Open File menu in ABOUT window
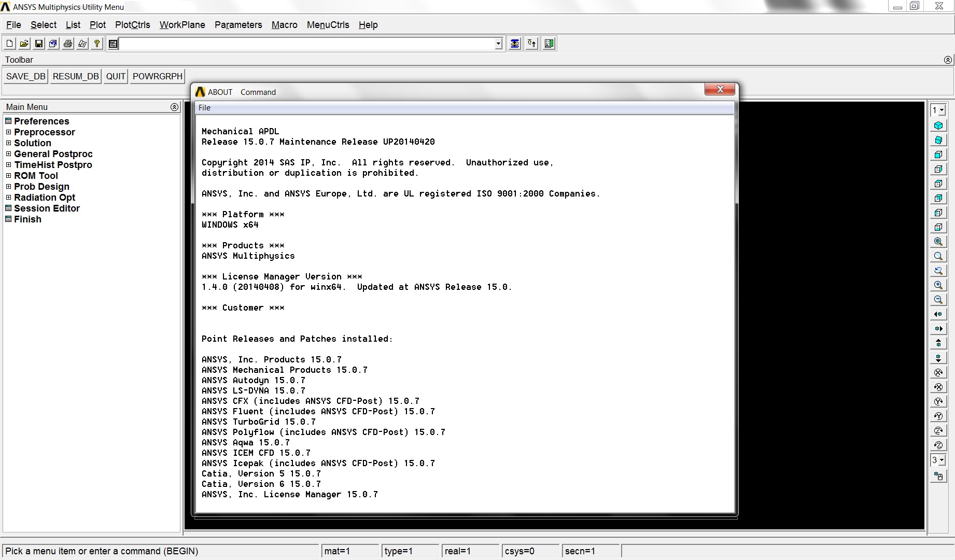Viewport: 955px width, 560px height. click(204, 108)
